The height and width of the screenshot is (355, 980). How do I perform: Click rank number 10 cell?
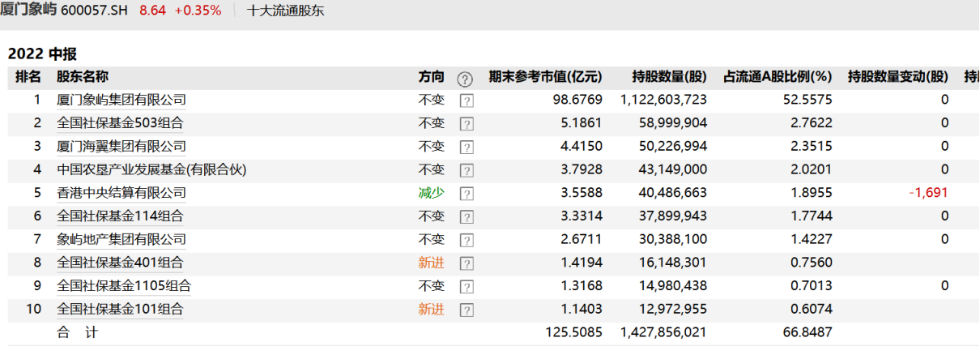click(33, 309)
